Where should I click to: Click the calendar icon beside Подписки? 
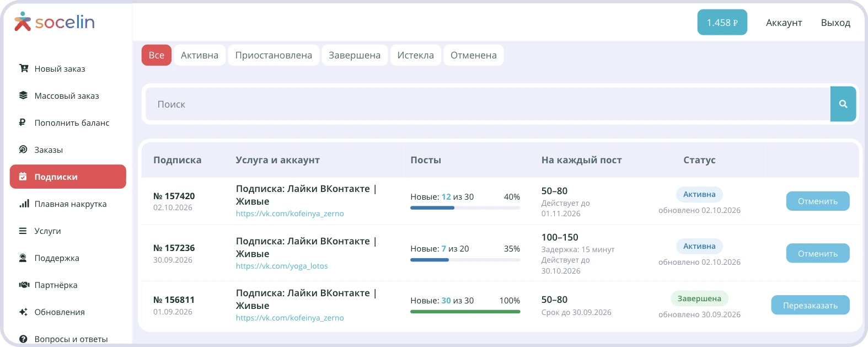23,177
